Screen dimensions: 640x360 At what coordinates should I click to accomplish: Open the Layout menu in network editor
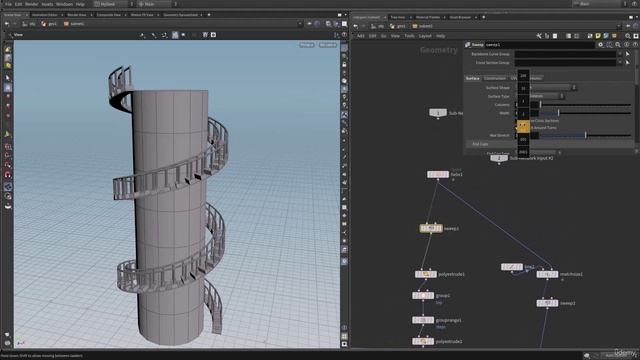pos(425,36)
